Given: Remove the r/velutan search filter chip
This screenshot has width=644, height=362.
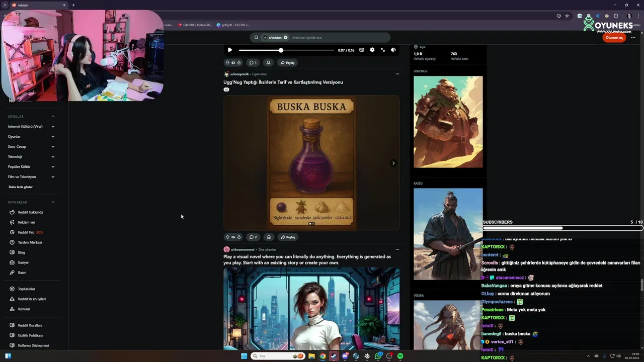Looking at the screenshot, I should (285, 38).
